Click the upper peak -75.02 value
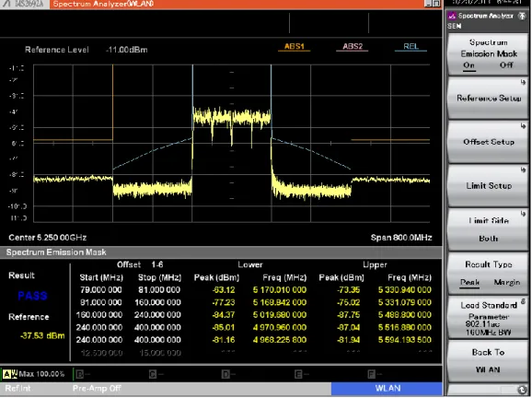The image size is (532, 398). (349, 302)
